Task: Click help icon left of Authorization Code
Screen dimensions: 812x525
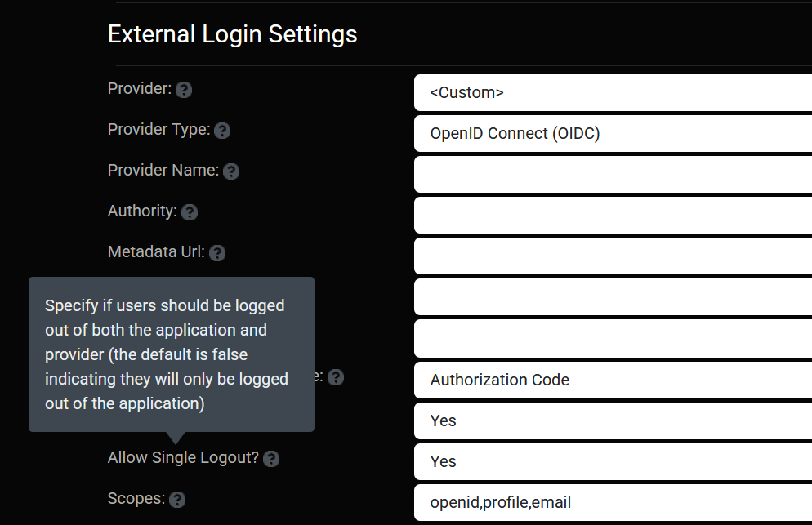Action: [x=336, y=377]
